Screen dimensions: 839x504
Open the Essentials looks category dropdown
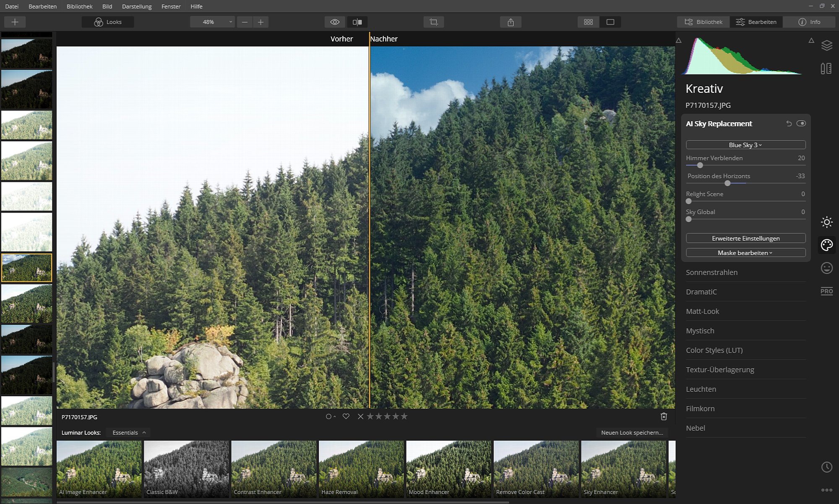coord(128,432)
